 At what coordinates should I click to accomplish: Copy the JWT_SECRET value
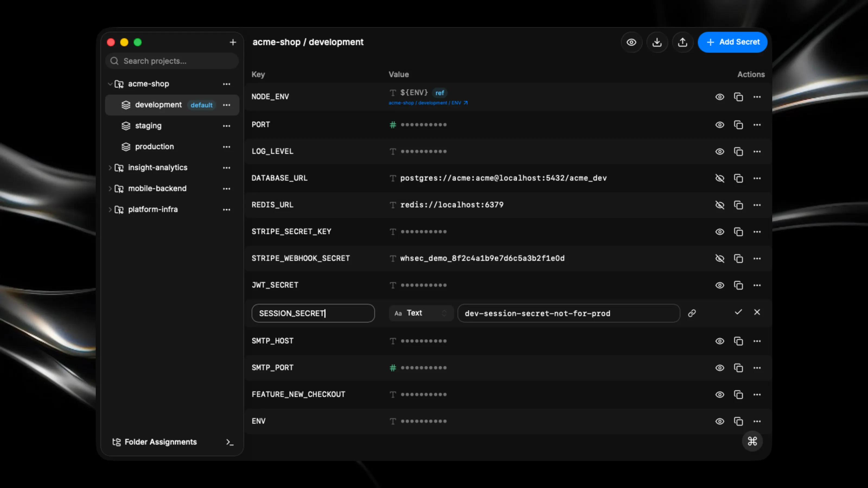point(738,285)
